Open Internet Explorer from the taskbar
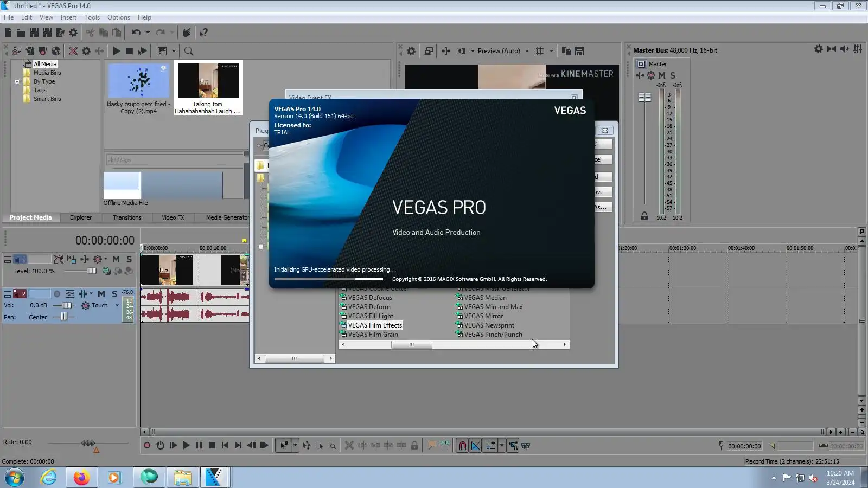868x488 pixels. point(49,478)
